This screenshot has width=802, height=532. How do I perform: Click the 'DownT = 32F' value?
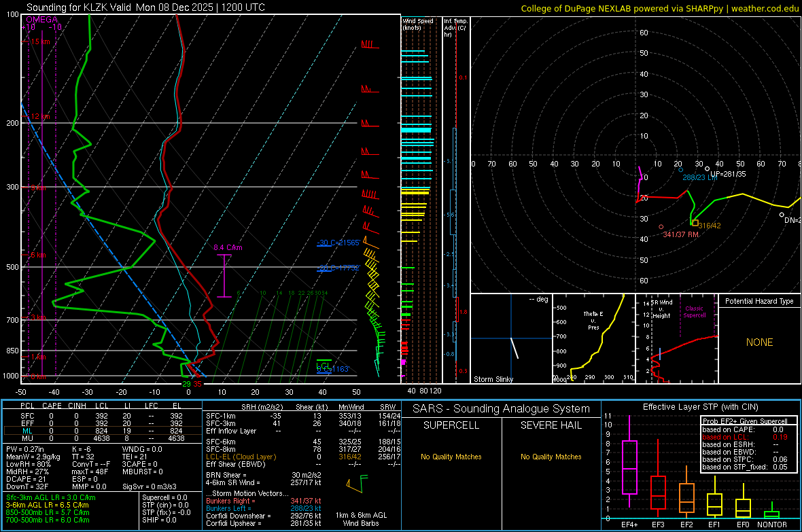pyautogui.click(x=27, y=486)
